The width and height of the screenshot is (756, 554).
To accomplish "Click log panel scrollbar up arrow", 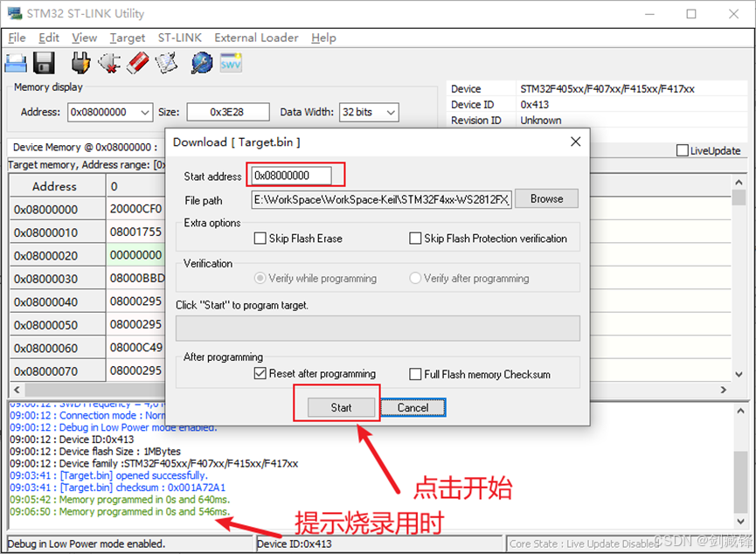I will tap(740, 411).
